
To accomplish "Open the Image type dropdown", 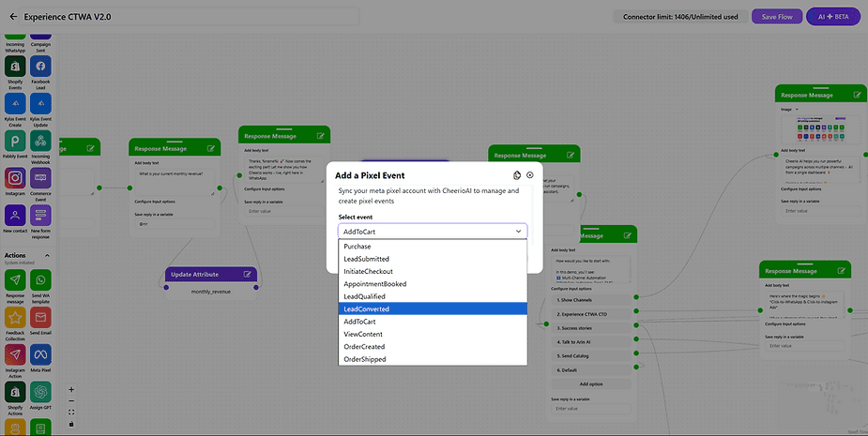I will [x=790, y=109].
